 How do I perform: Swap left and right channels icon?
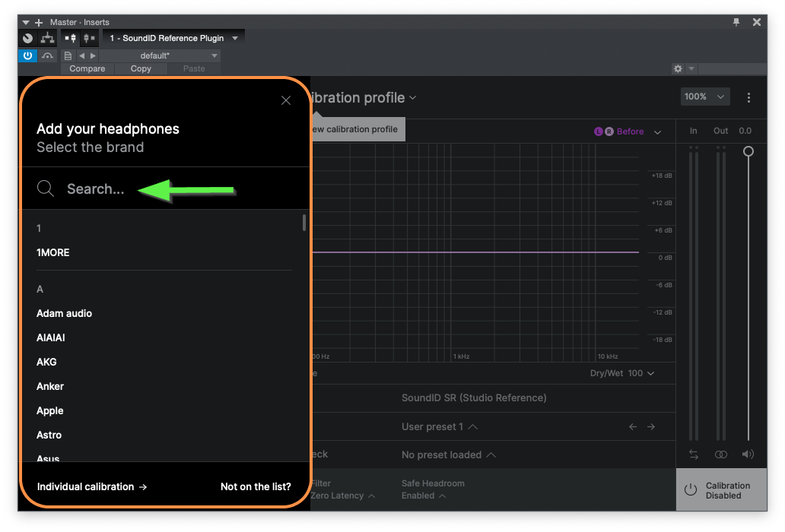click(694, 454)
